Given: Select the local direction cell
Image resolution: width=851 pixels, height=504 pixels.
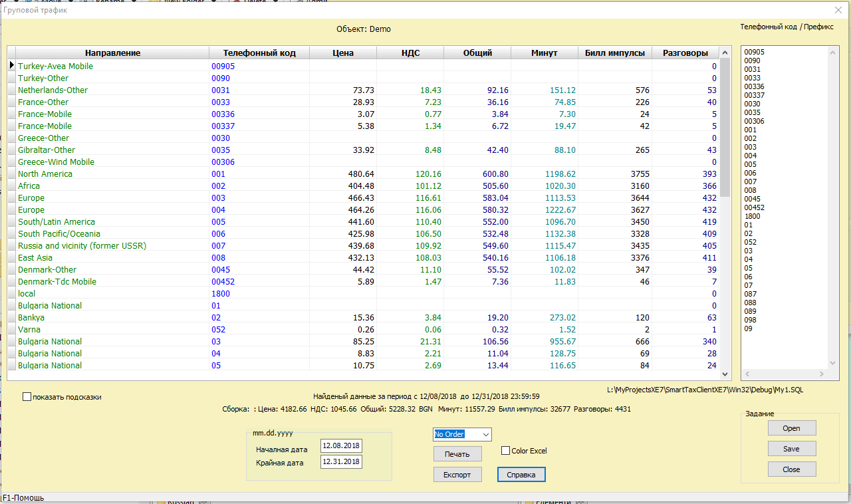Looking at the screenshot, I should 112,293.
